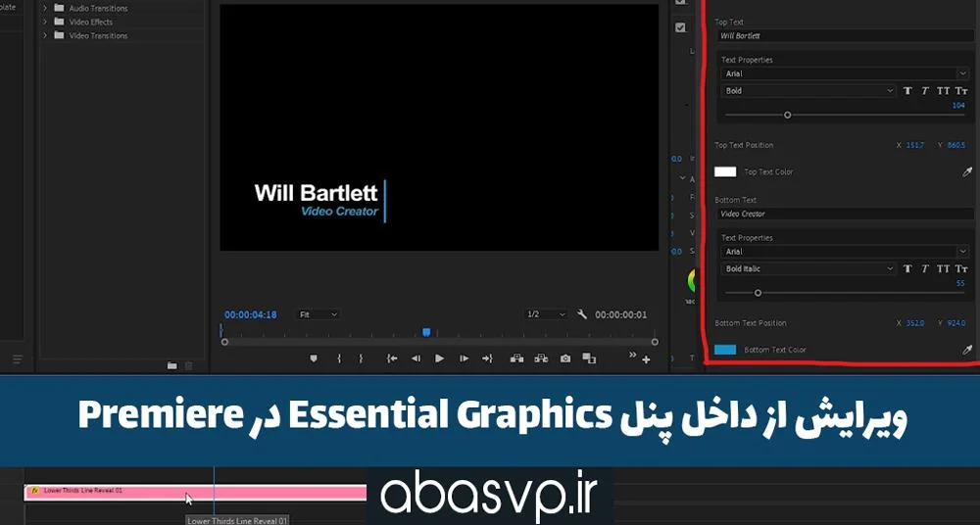The height and width of the screenshot is (525, 980).
Task: Expand the Video Transitions folder
Action: point(45,35)
